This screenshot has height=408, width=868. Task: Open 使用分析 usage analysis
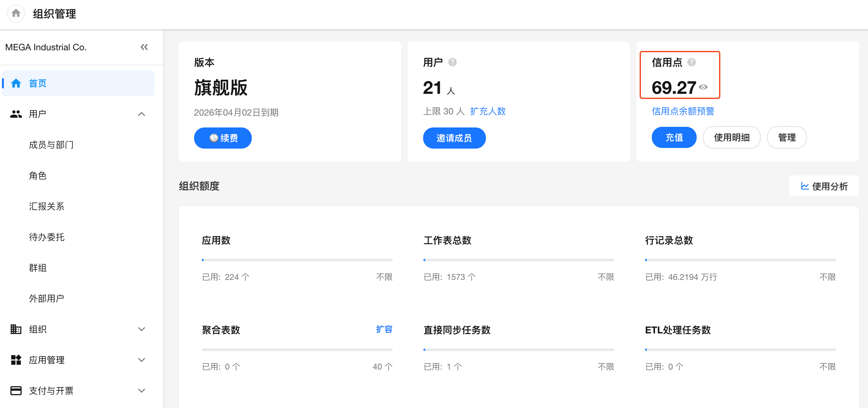tap(824, 186)
